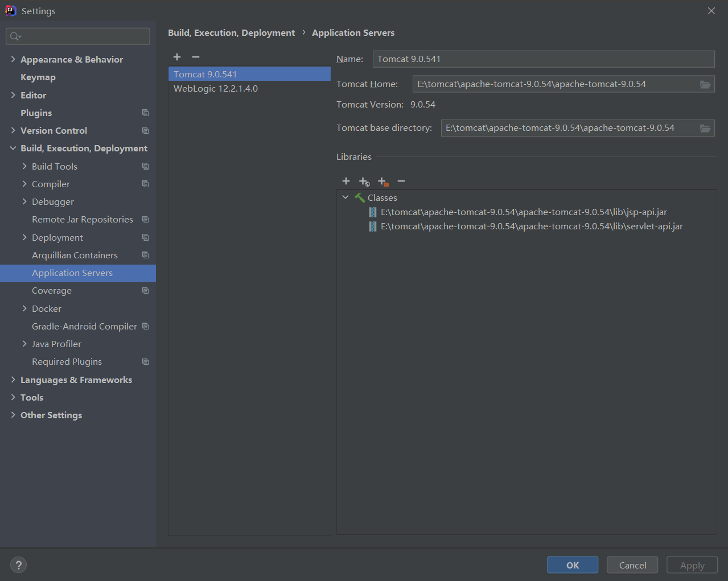The width and height of the screenshot is (728, 581).
Task: Select the servlet-api.jar library entry
Action: point(532,226)
